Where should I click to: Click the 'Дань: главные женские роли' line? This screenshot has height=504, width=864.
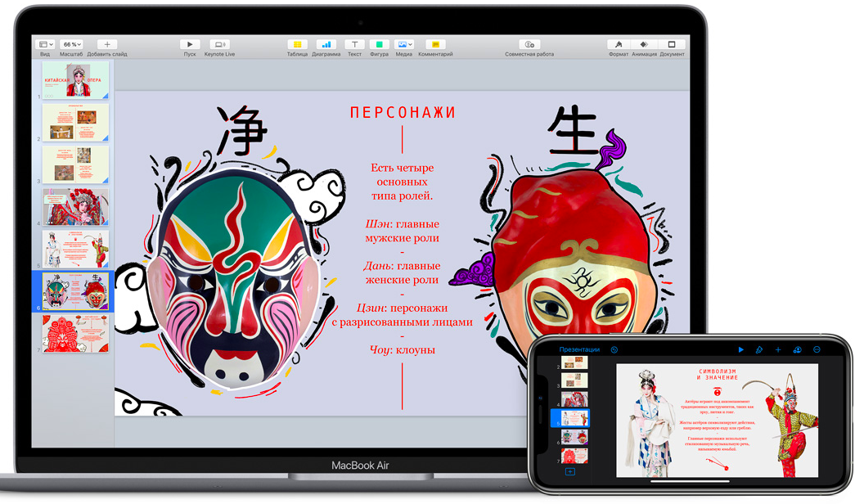tap(403, 272)
